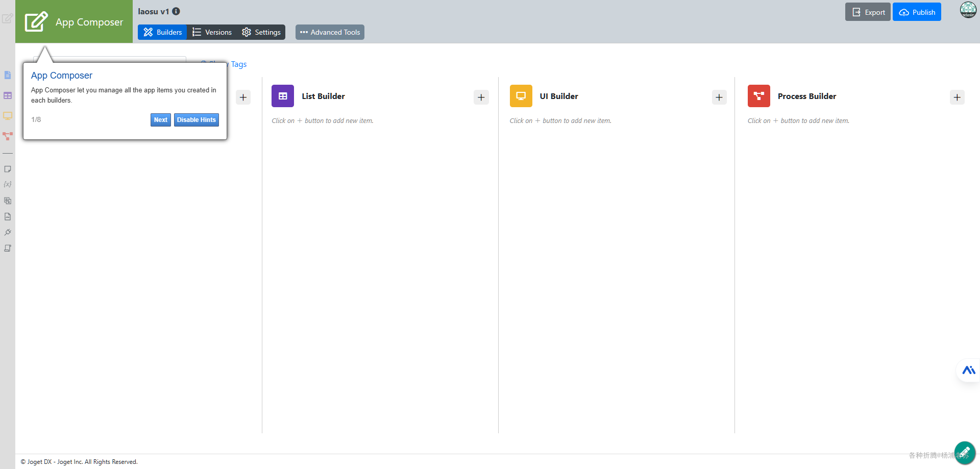Open the floating blue assistant icon
The height and width of the screenshot is (469, 980).
tap(968, 371)
